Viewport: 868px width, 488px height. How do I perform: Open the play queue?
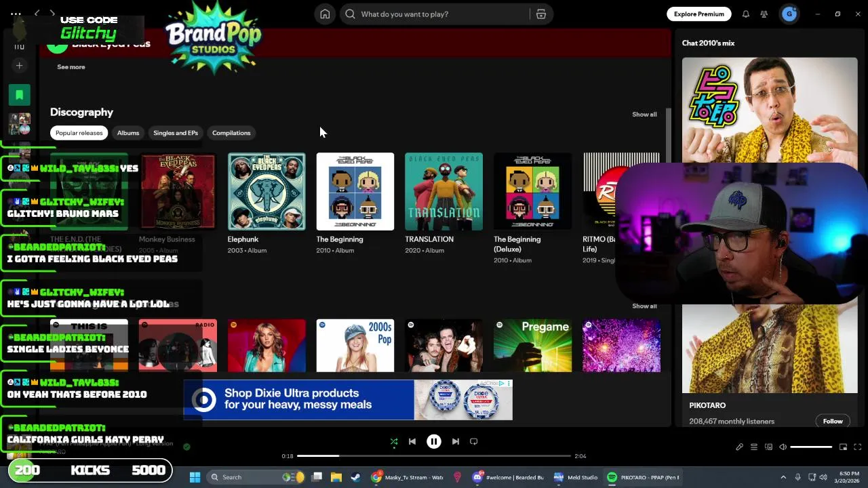[754, 447]
